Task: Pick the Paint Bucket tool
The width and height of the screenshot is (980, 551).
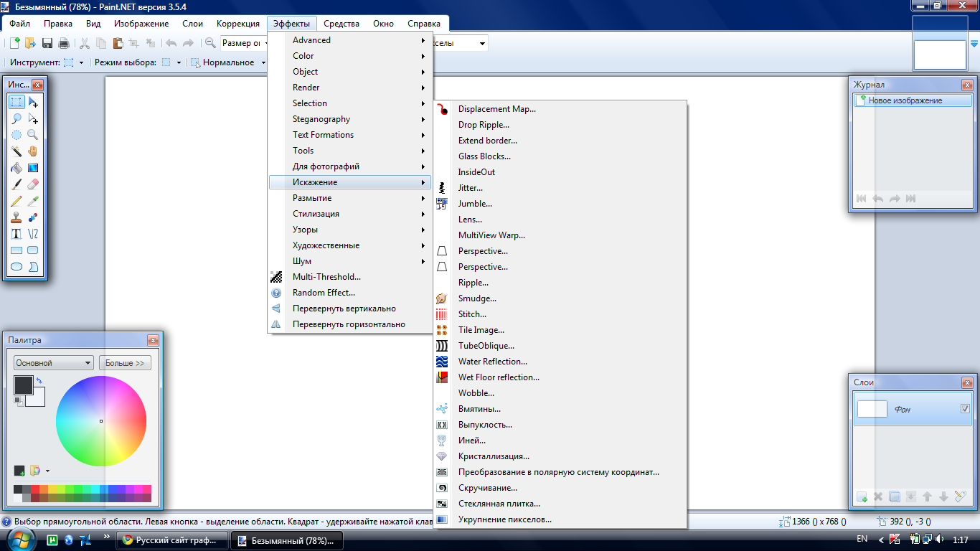Action: click(x=17, y=168)
